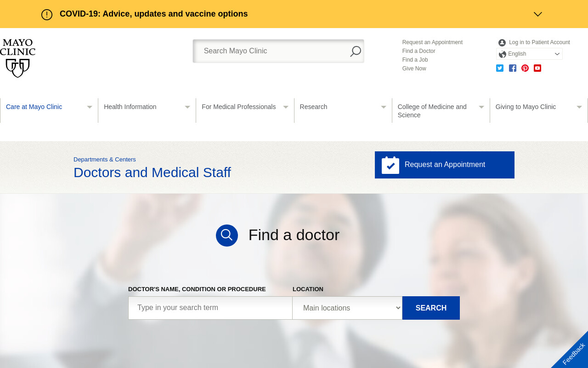Viewport: 588px width, 368px height.
Task: Focus the Search Mayo Clinic field
Action: click(x=278, y=51)
